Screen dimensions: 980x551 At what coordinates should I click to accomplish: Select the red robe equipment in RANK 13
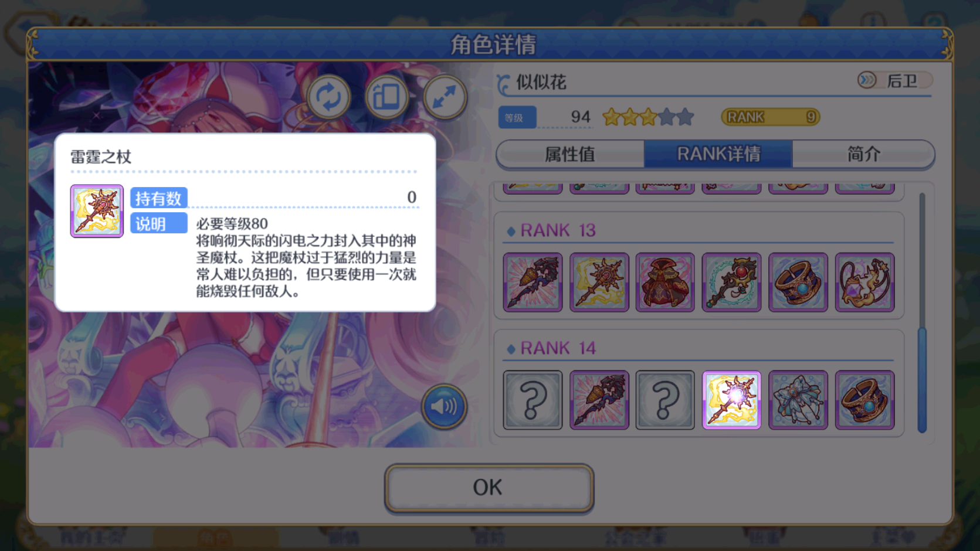(x=665, y=282)
